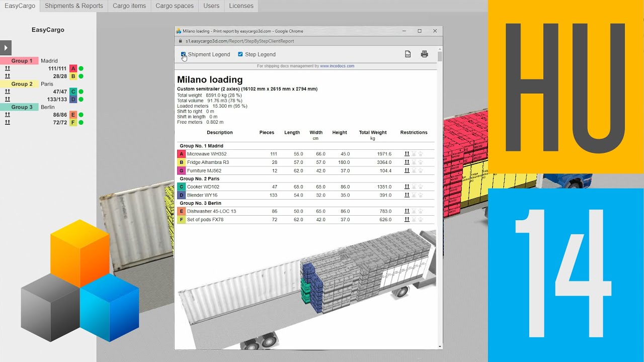Click 'Berlin' destination in sidebar
Viewport: 644px width, 362px height.
tap(48, 107)
